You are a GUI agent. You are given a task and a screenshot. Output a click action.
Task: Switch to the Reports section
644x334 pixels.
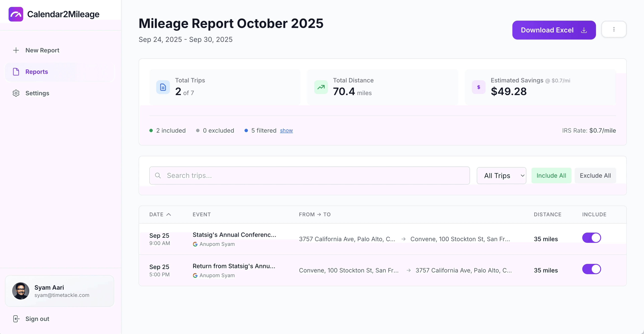tap(37, 72)
